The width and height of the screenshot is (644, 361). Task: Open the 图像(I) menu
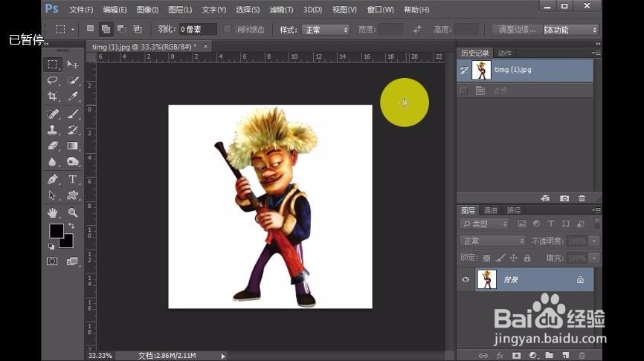coord(147,10)
